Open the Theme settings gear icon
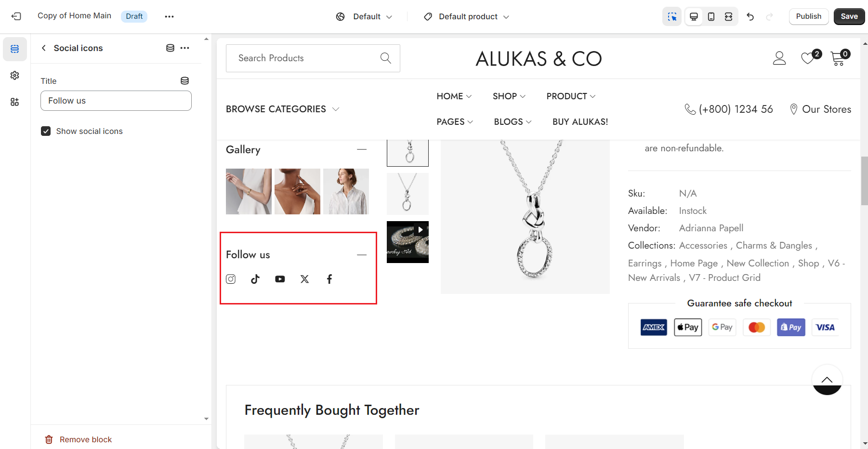This screenshot has height=449, width=868. click(15, 75)
